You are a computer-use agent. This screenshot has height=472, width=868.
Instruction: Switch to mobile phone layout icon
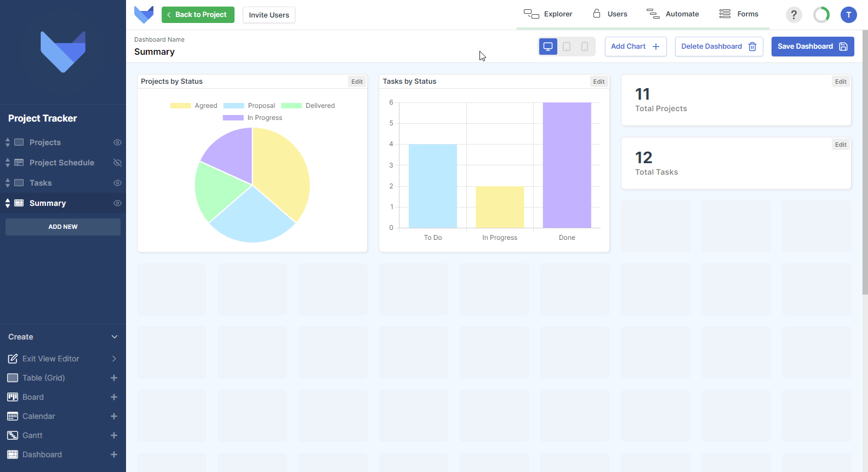585,47
